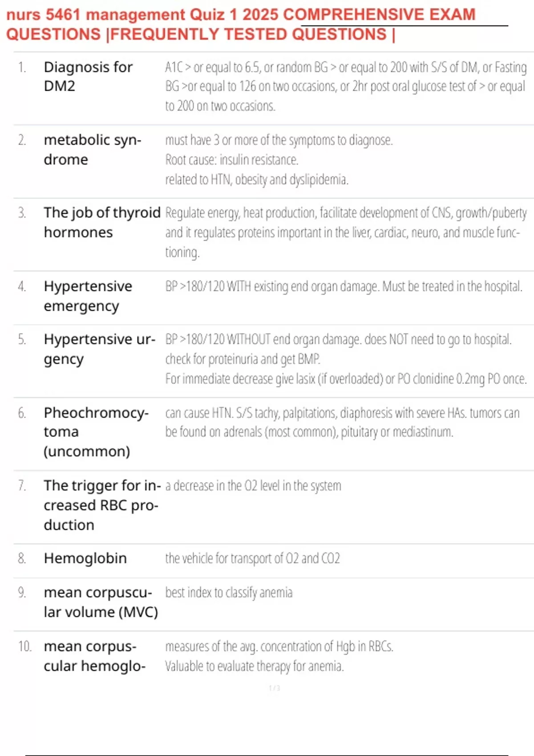Click the 'check for proteinuria and get BMP' line
The image size is (534, 756).
click(x=243, y=359)
